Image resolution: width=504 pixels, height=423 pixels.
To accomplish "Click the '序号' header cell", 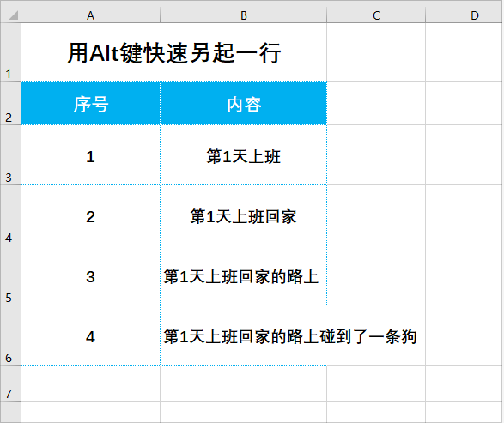I will point(91,103).
